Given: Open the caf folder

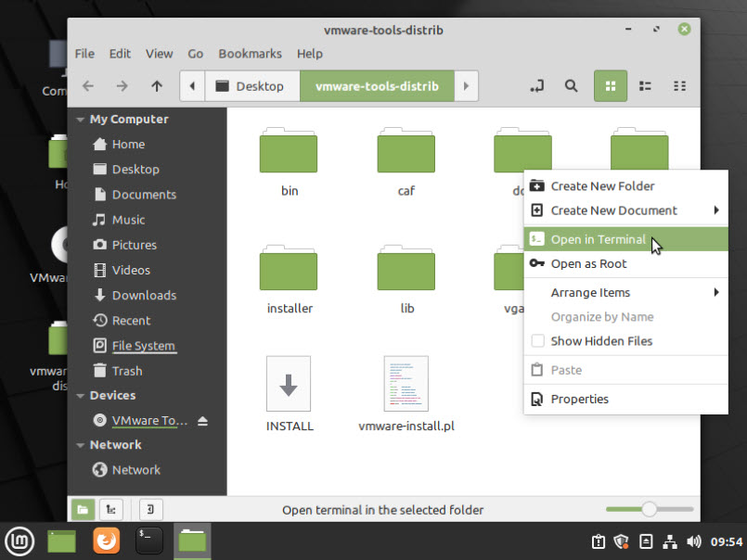Looking at the screenshot, I should (x=406, y=162).
